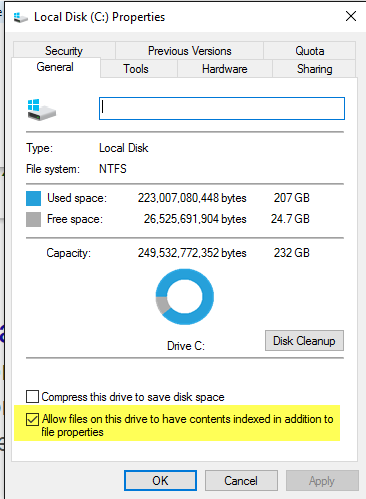
Task: Open the Hardware tab
Action: click(x=225, y=69)
